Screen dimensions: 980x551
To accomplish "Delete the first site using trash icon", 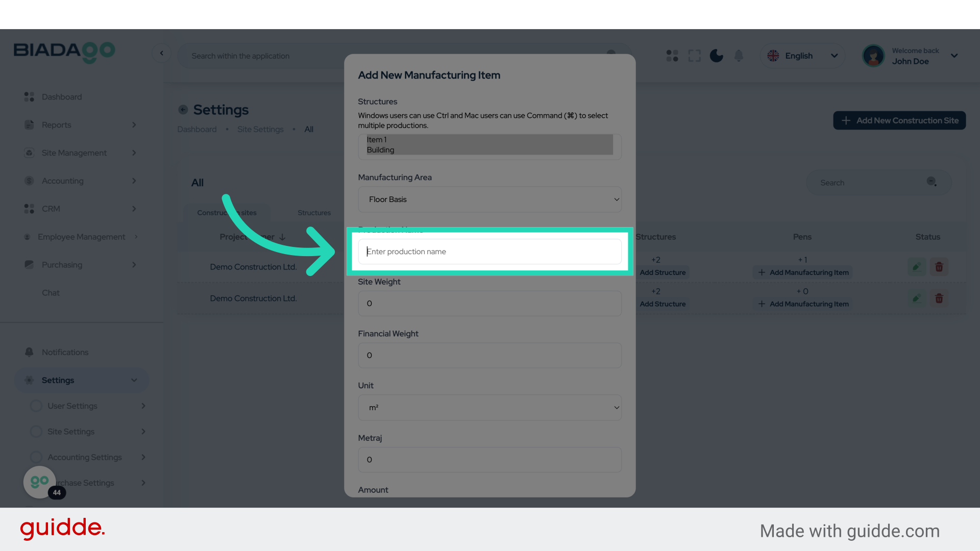I will pyautogui.click(x=939, y=266).
